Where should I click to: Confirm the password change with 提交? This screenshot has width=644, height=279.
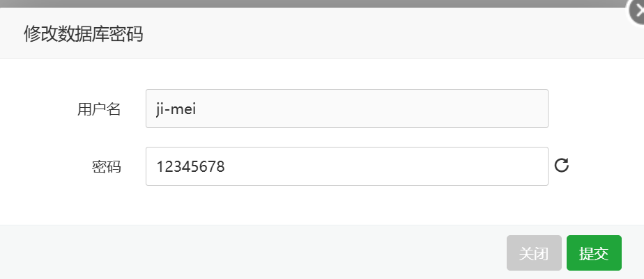click(x=594, y=253)
